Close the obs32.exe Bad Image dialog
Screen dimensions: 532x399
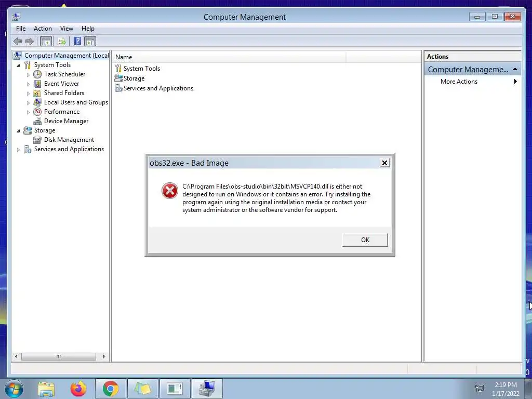(x=384, y=163)
